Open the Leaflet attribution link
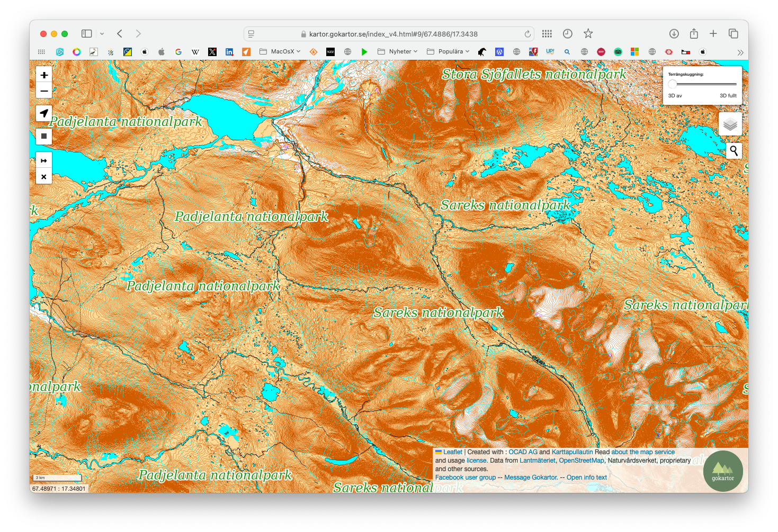778x532 pixels. pyautogui.click(x=452, y=452)
